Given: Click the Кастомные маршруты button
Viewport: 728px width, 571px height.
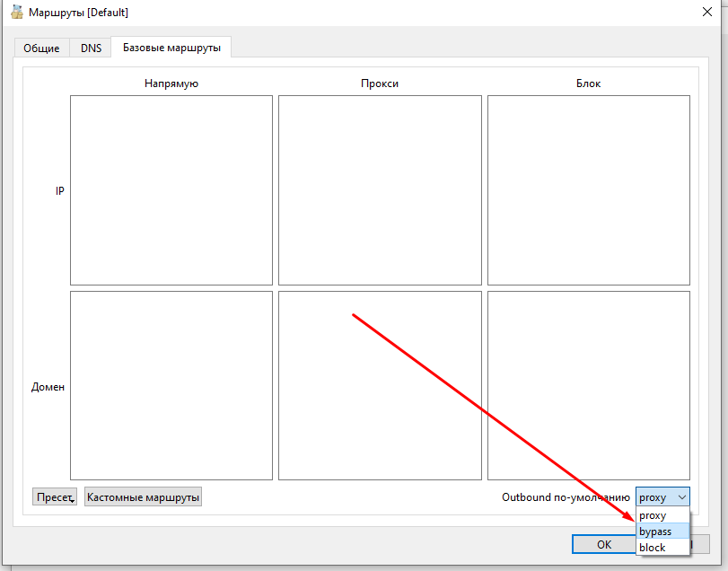Looking at the screenshot, I should [x=143, y=496].
